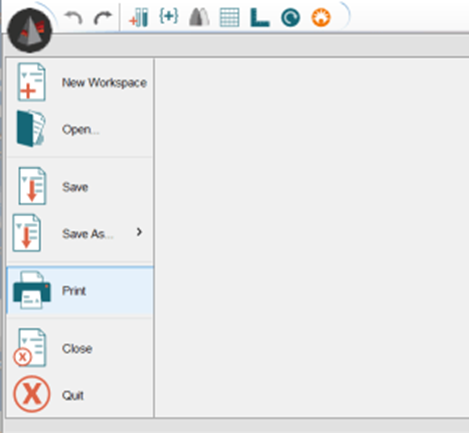The width and height of the screenshot is (469, 433).
Task: Click the add samples tube icon
Action: point(139,18)
